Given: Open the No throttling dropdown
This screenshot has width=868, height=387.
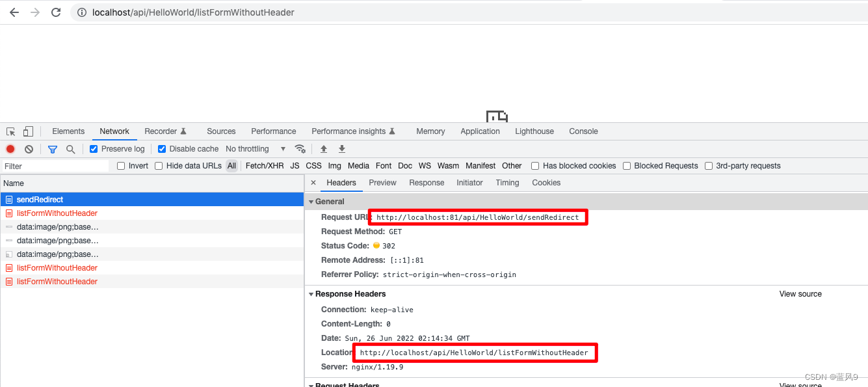Looking at the screenshot, I should [x=256, y=149].
